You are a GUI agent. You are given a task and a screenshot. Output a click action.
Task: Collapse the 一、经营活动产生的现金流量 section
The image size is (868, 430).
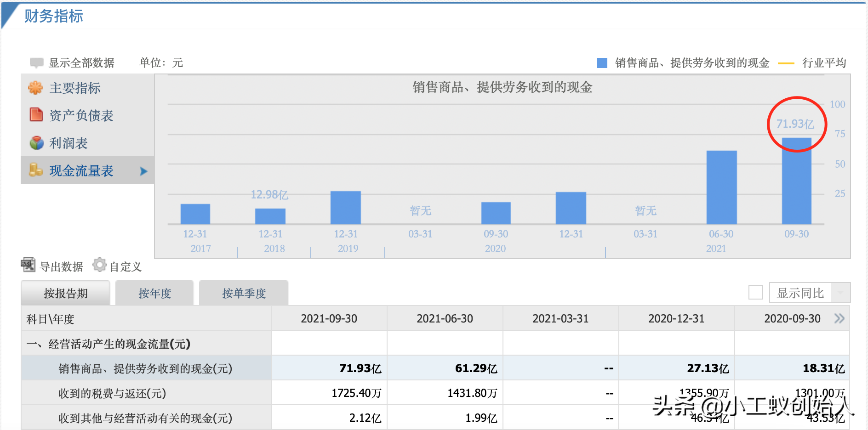coord(108,344)
